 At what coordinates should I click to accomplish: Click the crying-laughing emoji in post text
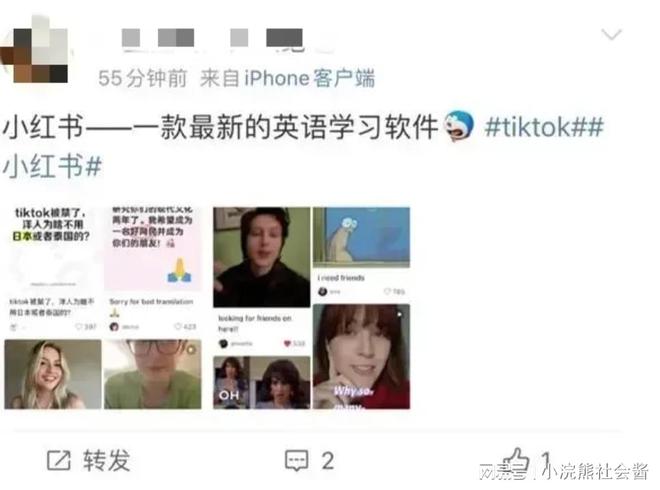460,126
